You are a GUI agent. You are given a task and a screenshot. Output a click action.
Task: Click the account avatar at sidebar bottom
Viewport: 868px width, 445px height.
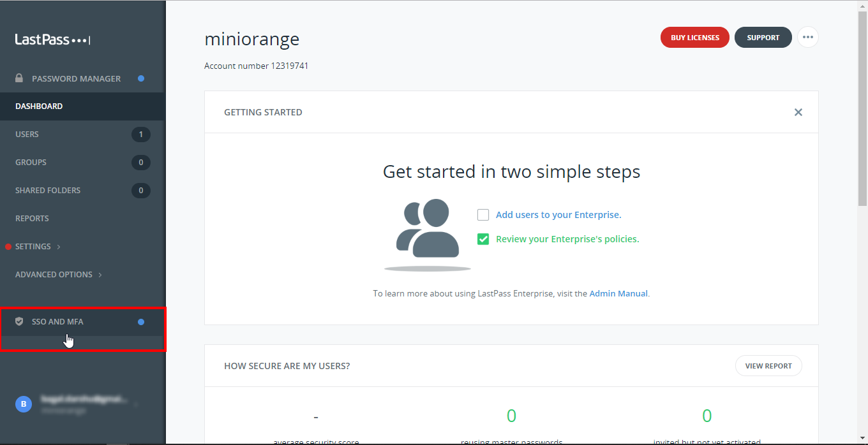pyautogui.click(x=23, y=404)
